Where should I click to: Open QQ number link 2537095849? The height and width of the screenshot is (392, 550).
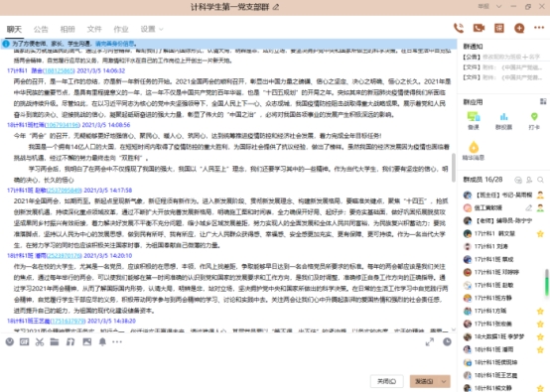click(65, 191)
